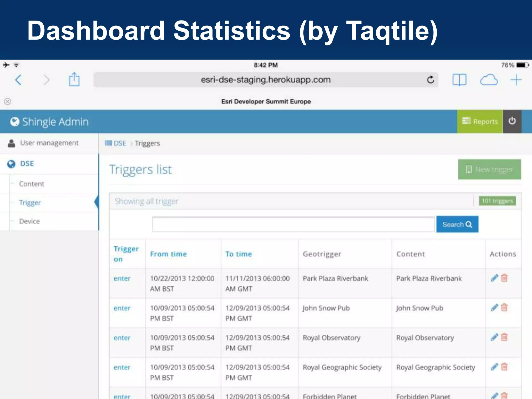Edit the Park Plaza Riverbank trigger pencil icon
532x399 pixels.
coord(494,278)
